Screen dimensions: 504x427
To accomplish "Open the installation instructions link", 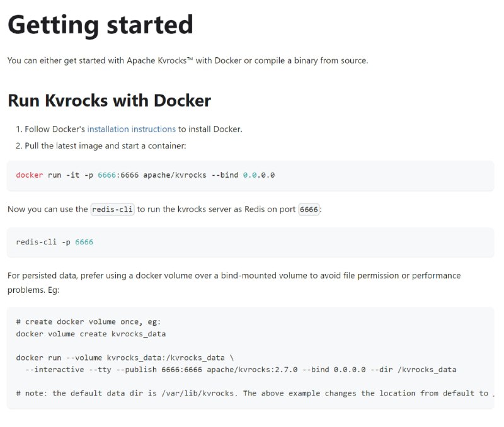I will (x=132, y=129).
